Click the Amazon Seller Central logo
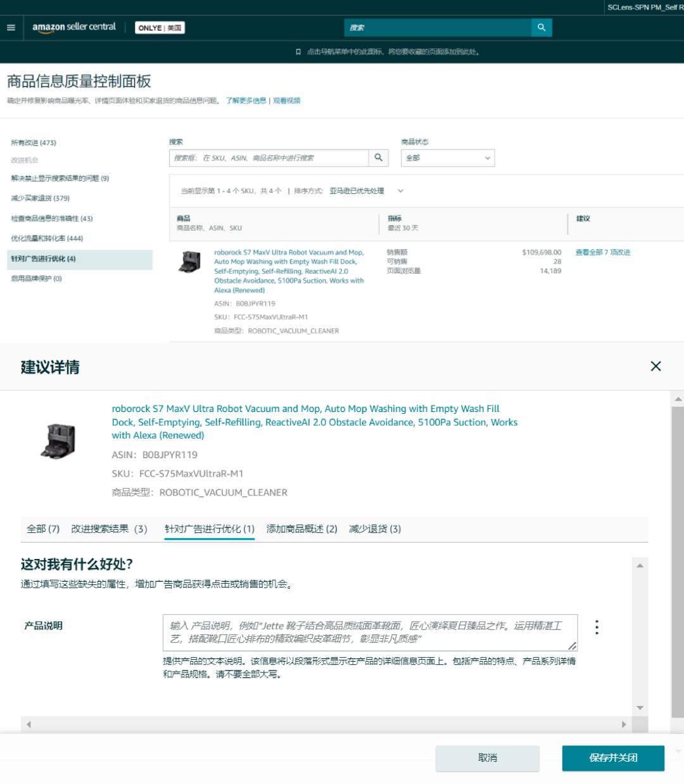The height and width of the screenshot is (784, 684). pos(74,27)
